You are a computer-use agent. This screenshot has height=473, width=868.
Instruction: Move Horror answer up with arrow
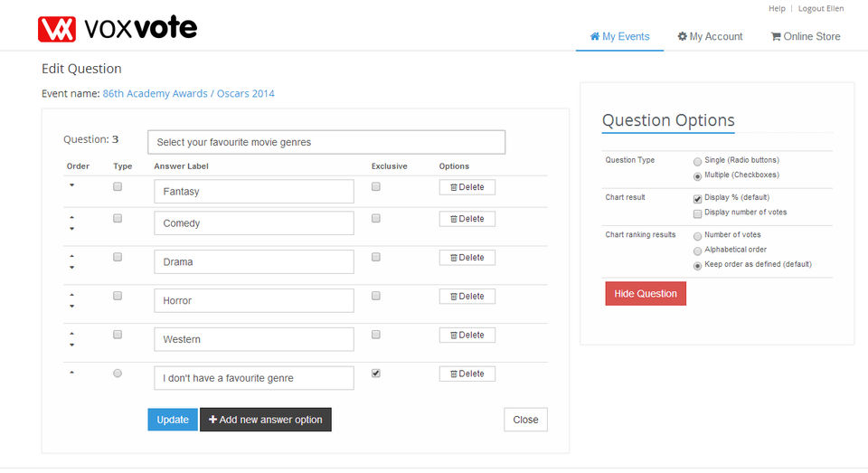[72, 295]
